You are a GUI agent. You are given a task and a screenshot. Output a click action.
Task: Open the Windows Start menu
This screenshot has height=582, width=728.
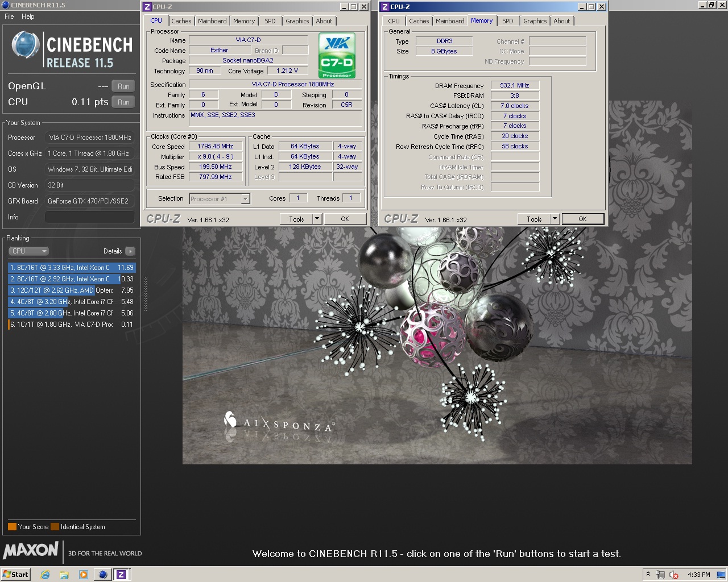coord(15,575)
